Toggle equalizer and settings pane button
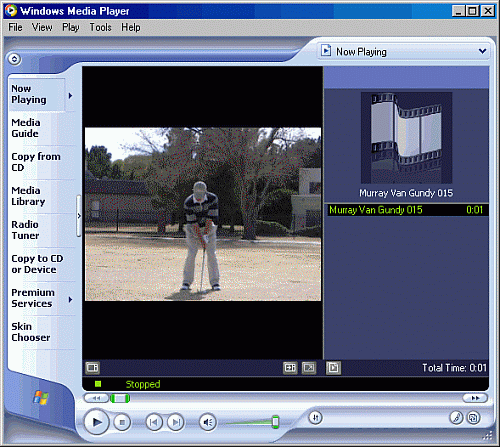The image size is (500, 447). tap(290, 368)
